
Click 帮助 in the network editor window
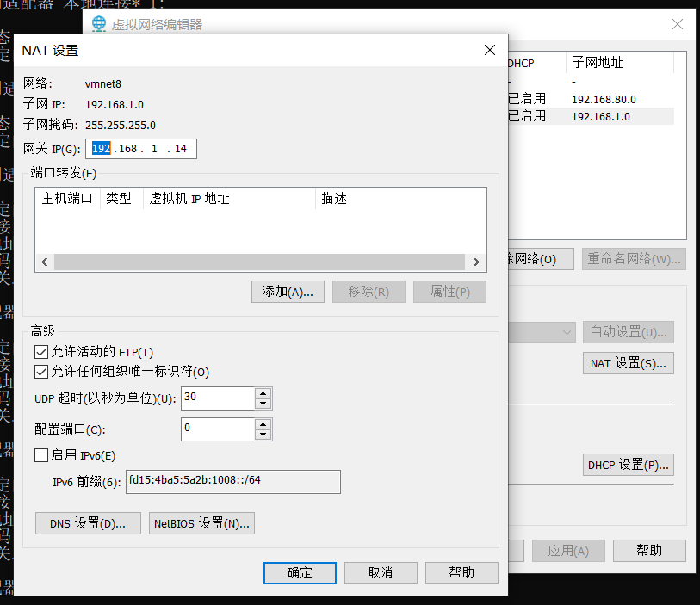pos(649,551)
